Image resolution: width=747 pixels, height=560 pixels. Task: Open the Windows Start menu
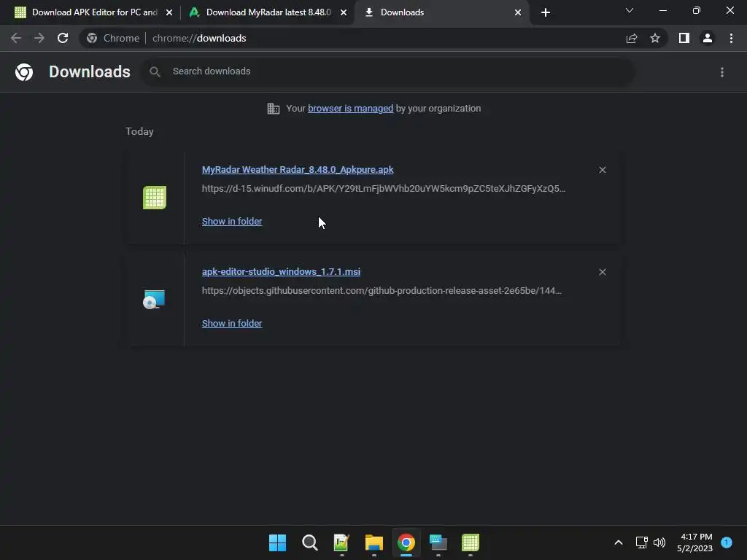[278, 542]
